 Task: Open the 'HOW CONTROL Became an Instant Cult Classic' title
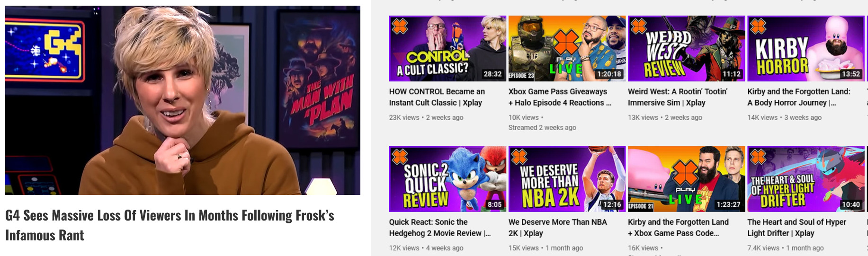437,97
